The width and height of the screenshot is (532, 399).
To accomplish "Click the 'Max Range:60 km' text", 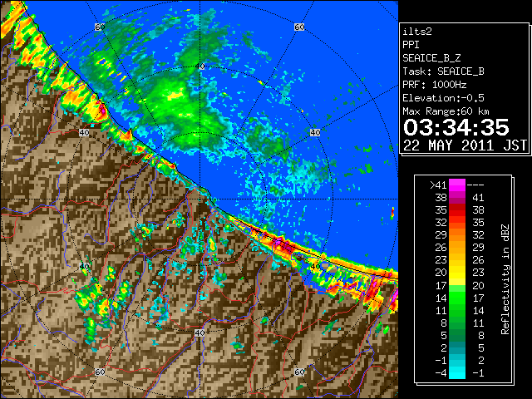I will pyautogui.click(x=446, y=111).
